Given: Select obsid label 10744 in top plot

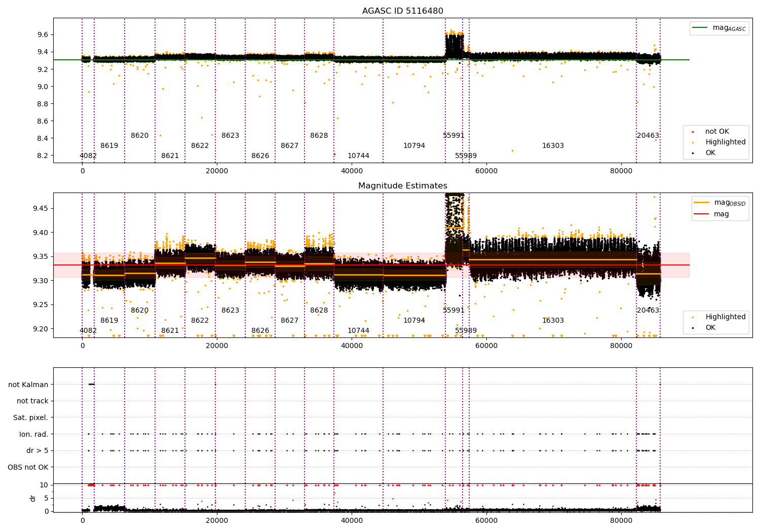Looking at the screenshot, I should point(358,156).
